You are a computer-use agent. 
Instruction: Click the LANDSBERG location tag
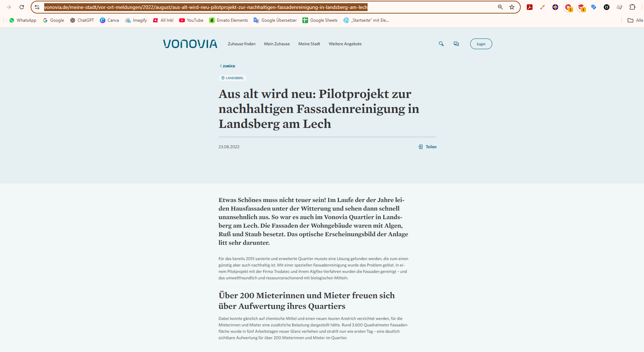(x=233, y=78)
